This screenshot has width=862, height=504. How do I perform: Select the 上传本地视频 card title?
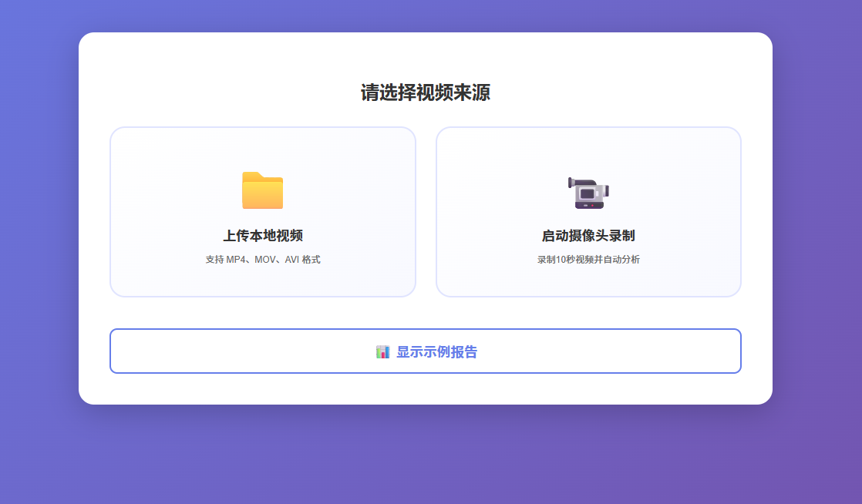pyautogui.click(x=262, y=236)
